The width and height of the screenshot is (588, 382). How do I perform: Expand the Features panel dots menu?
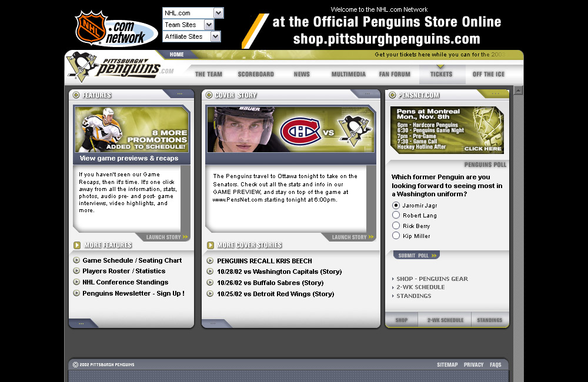pos(179,93)
